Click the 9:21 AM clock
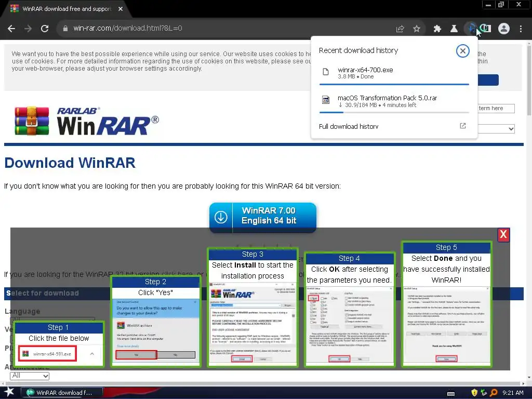Viewport: 532px width, 399px height. click(x=513, y=393)
